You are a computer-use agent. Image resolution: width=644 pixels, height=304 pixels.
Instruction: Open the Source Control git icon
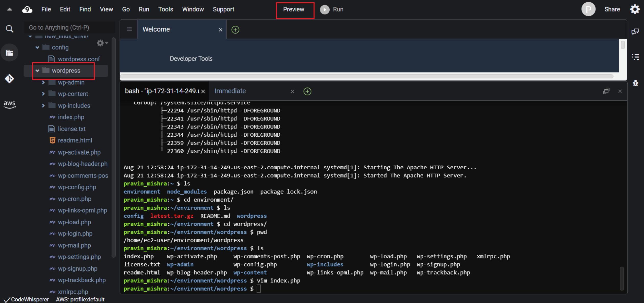click(9, 78)
